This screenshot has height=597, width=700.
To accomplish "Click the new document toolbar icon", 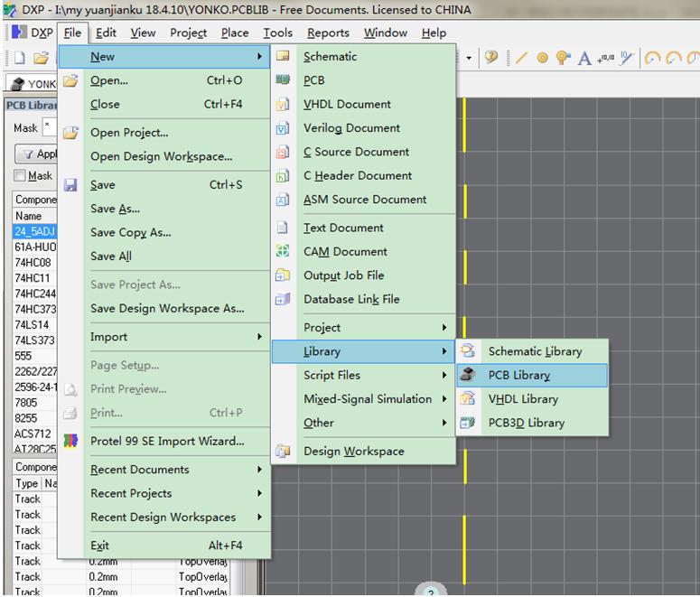I will 20,58.
